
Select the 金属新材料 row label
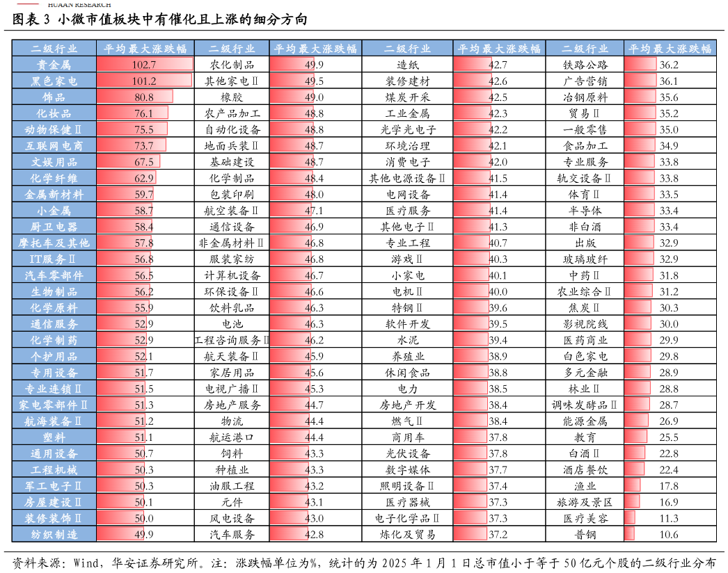click(54, 194)
